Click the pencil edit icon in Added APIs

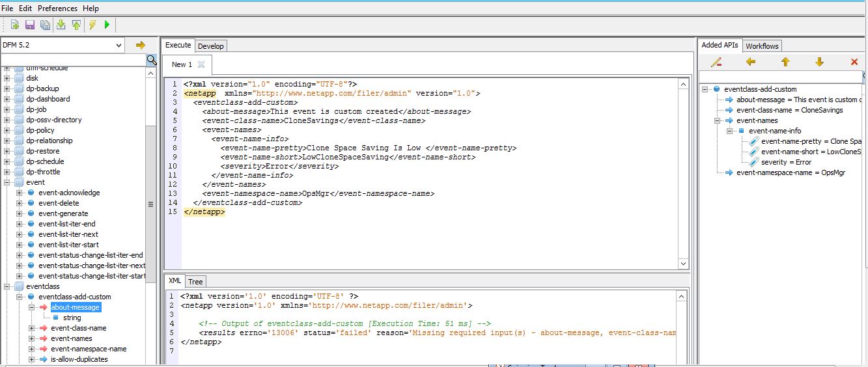pos(716,62)
